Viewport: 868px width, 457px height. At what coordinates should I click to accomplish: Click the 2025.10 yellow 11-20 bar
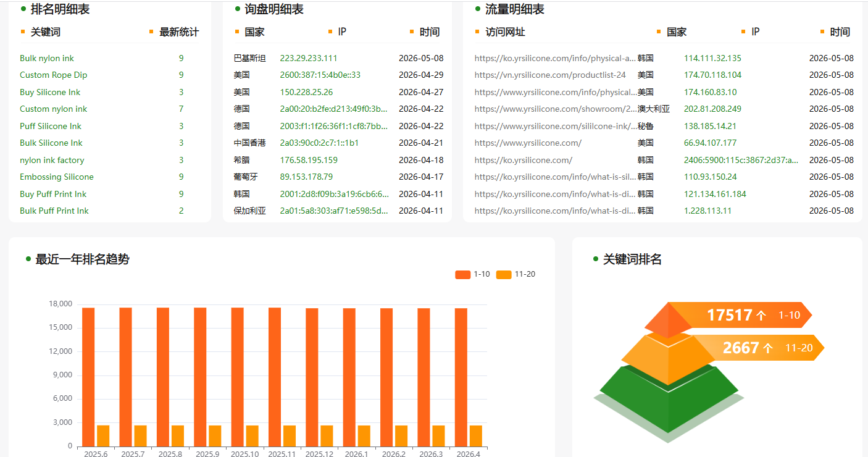coord(252,436)
